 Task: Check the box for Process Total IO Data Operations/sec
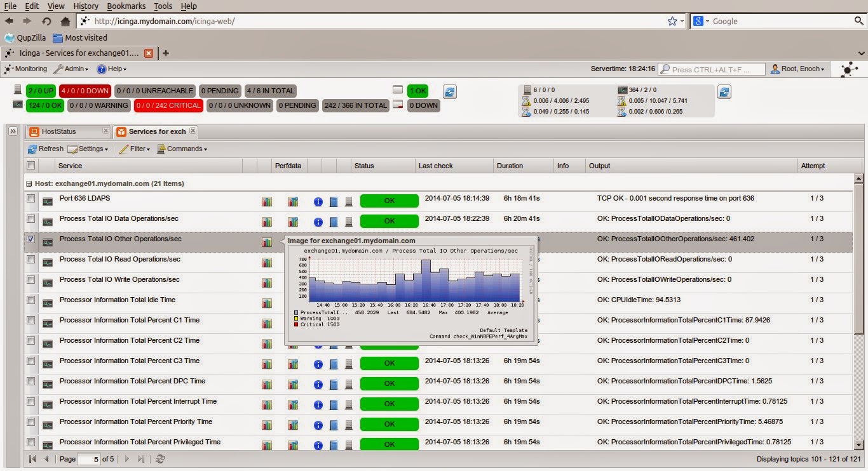(x=31, y=219)
